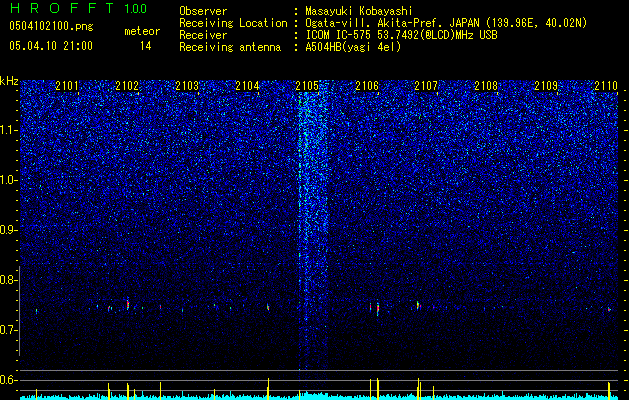Click the 2107 time marker

tap(426, 85)
